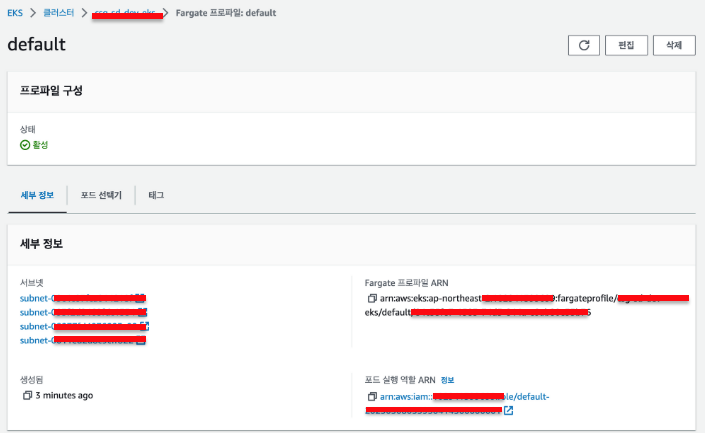Screen dimensions: 705x433
Task: Switch to the 태그 tab
Action: (x=156, y=195)
